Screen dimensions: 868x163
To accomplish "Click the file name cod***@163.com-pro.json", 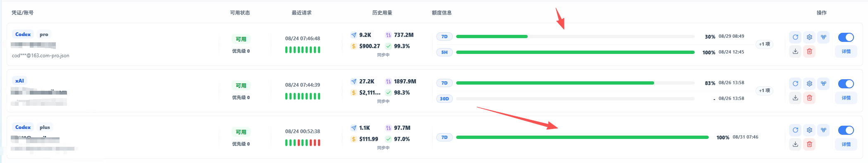I will coord(41,56).
